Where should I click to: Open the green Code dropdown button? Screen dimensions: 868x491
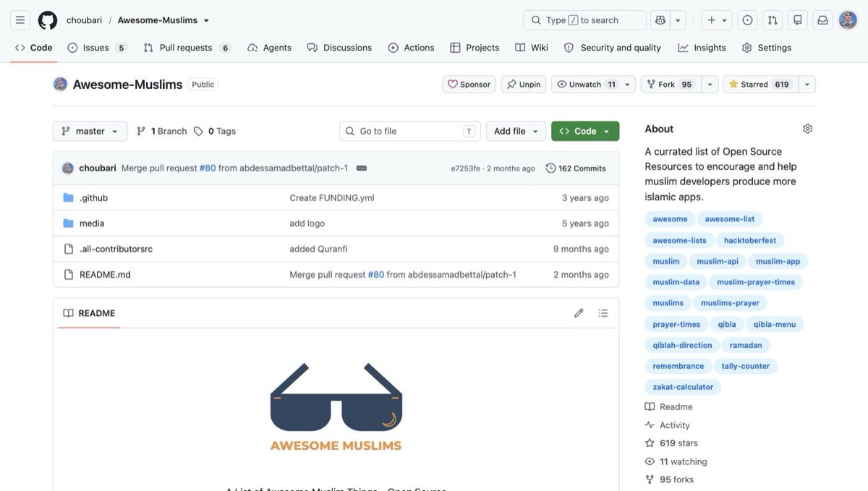585,131
